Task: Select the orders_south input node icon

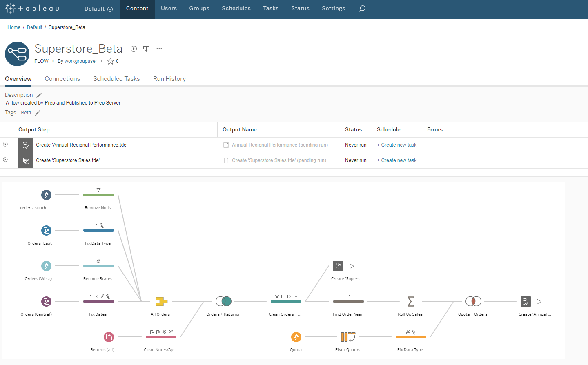Action: 47,195
